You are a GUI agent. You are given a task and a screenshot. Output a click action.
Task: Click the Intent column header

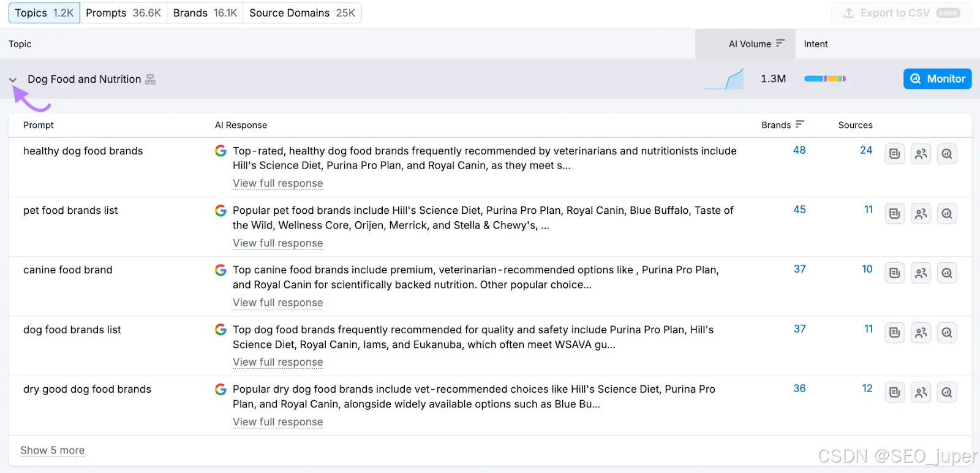click(816, 44)
